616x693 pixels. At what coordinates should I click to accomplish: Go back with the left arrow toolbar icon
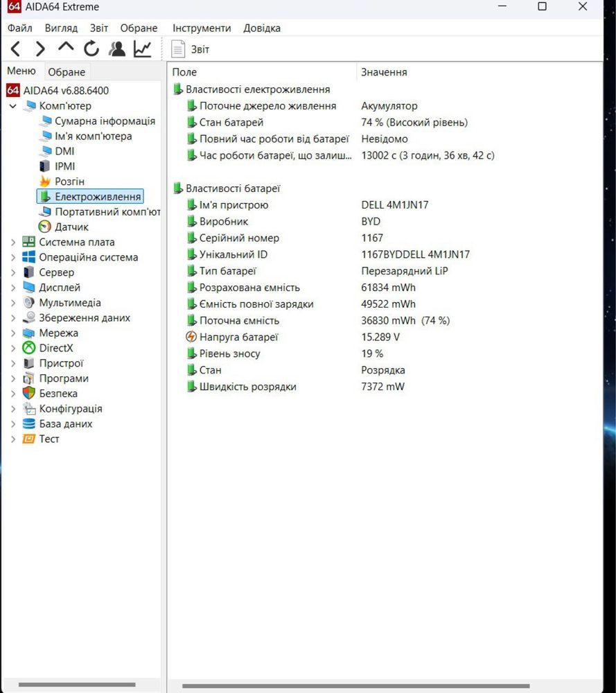click(15, 49)
